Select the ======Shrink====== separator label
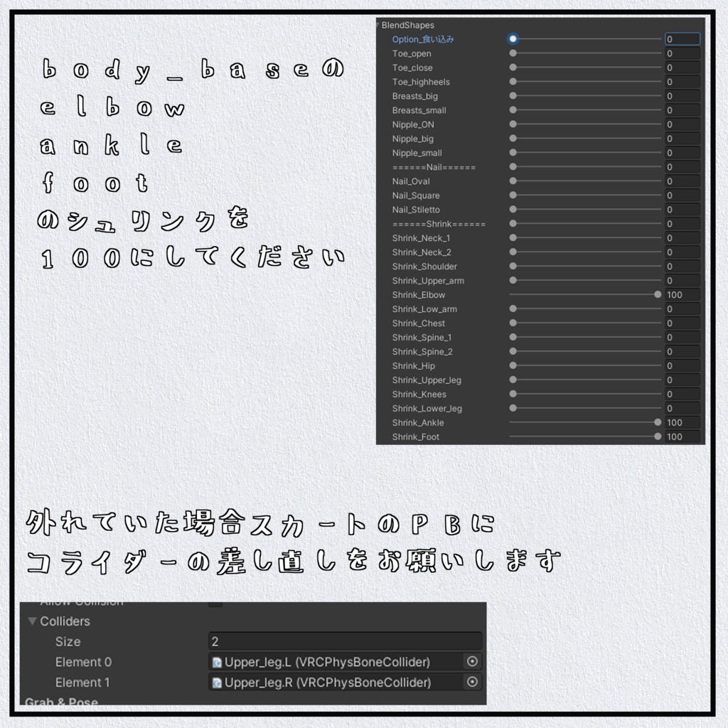 [439, 224]
